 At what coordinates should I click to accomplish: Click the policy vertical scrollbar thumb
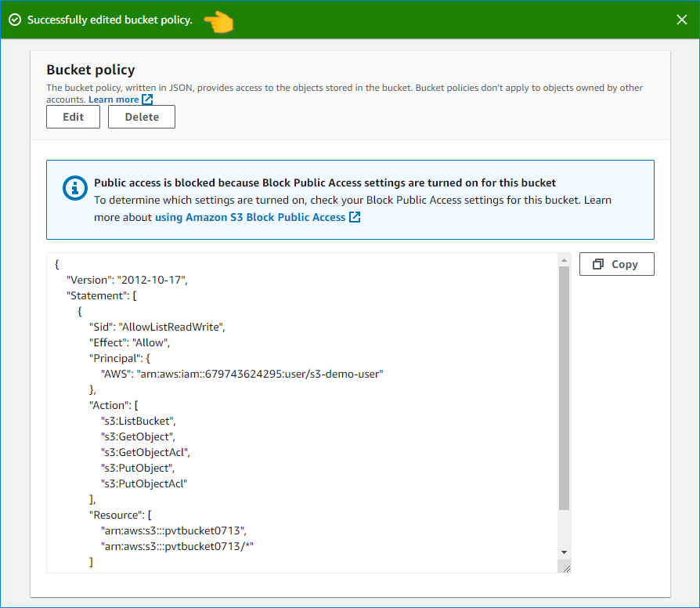(564, 388)
